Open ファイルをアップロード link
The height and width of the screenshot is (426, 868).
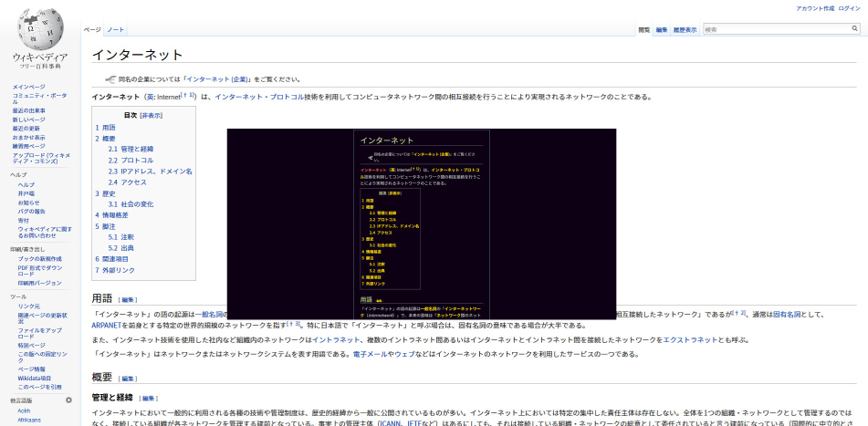tap(40, 333)
